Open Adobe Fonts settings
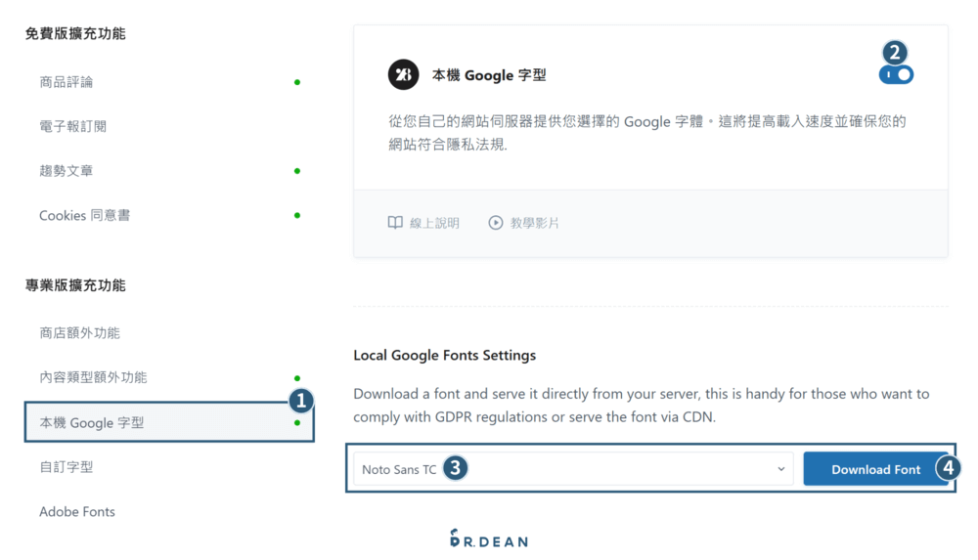This screenshot has width=978, height=560. (77, 511)
